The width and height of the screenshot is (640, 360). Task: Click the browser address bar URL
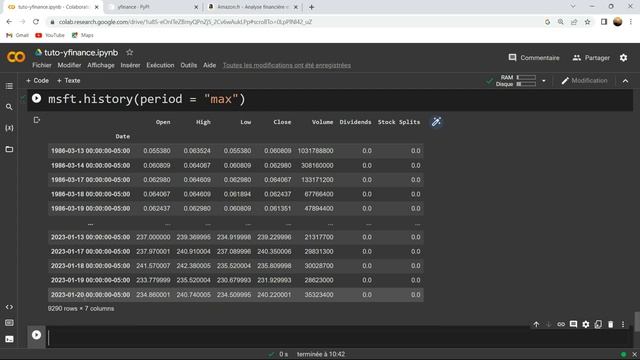(186, 22)
